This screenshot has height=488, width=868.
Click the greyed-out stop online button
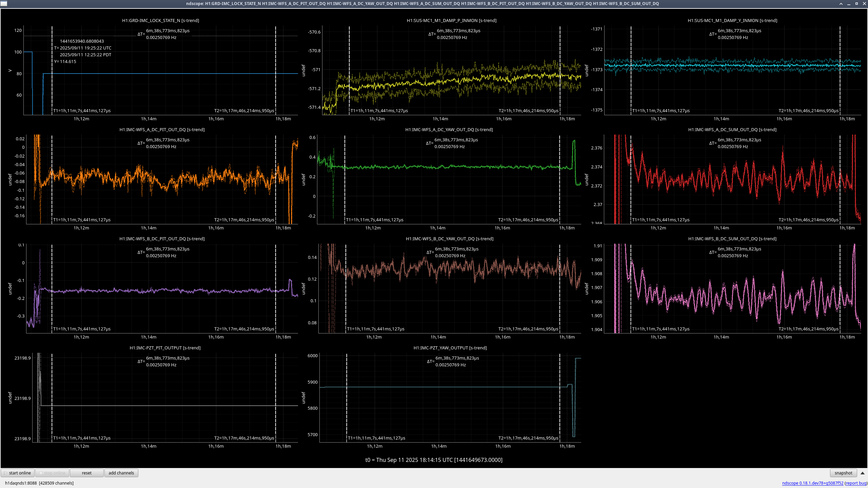point(52,473)
